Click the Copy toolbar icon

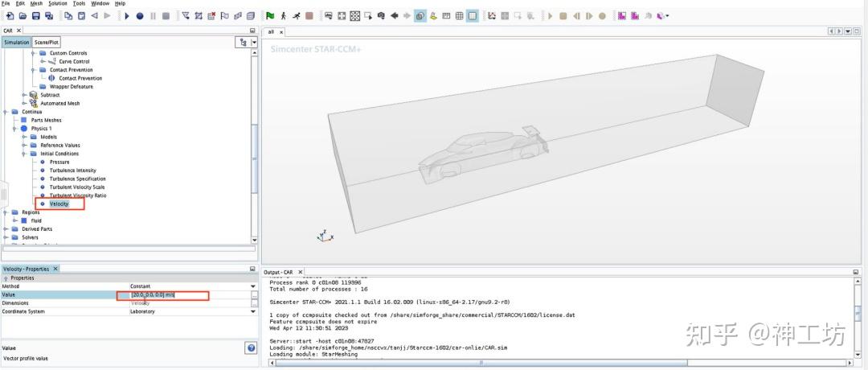(x=68, y=16)
